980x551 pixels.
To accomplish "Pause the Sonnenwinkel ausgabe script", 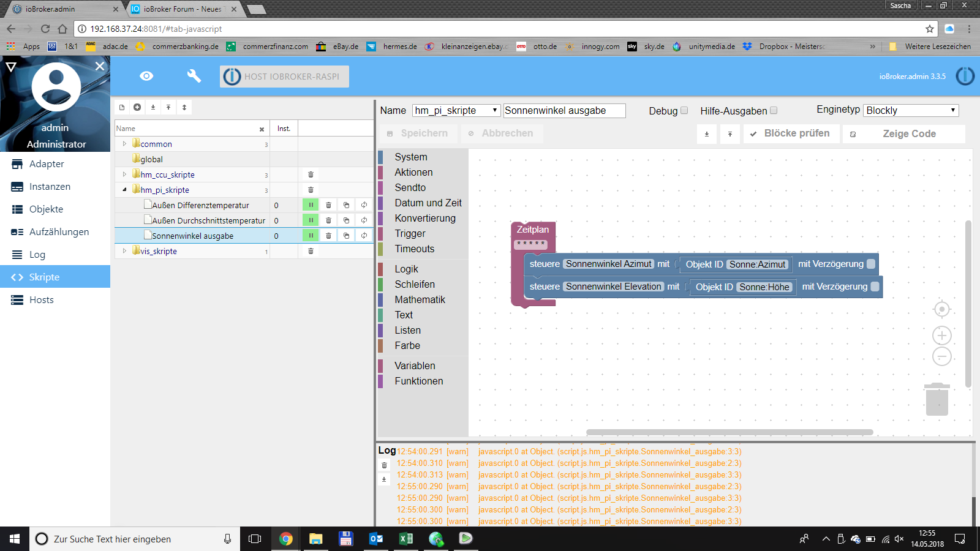I will [311, 236].
